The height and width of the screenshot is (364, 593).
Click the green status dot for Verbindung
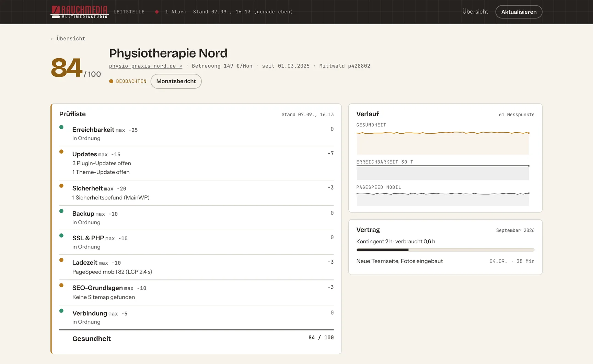pyautogui.click(x=61, y=311)
